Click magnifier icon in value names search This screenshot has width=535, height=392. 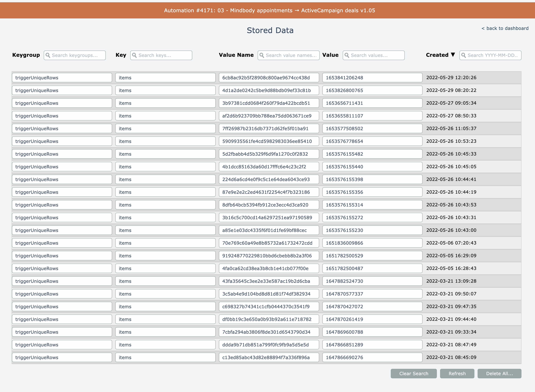coord(262,55)
